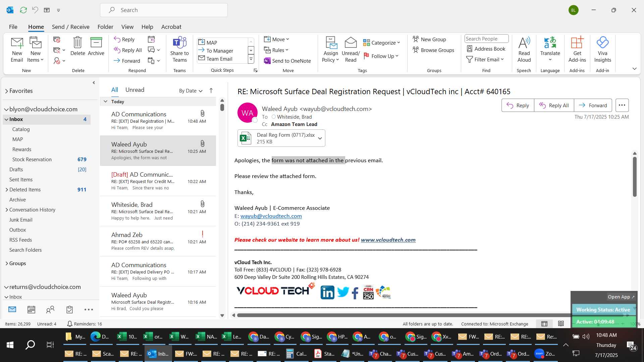644x362 pixels.
Task: Open the Acrobat tab
Action: pyautogui.click(x=171, y=27)
